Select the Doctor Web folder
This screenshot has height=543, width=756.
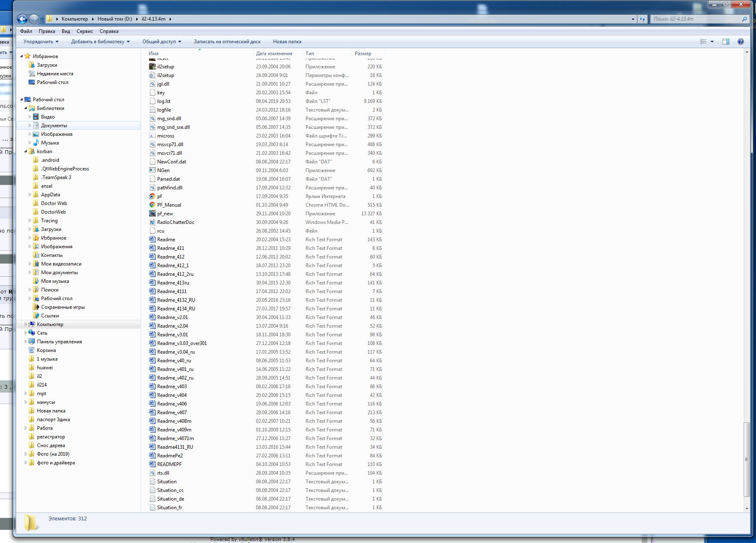coord(54,203)
